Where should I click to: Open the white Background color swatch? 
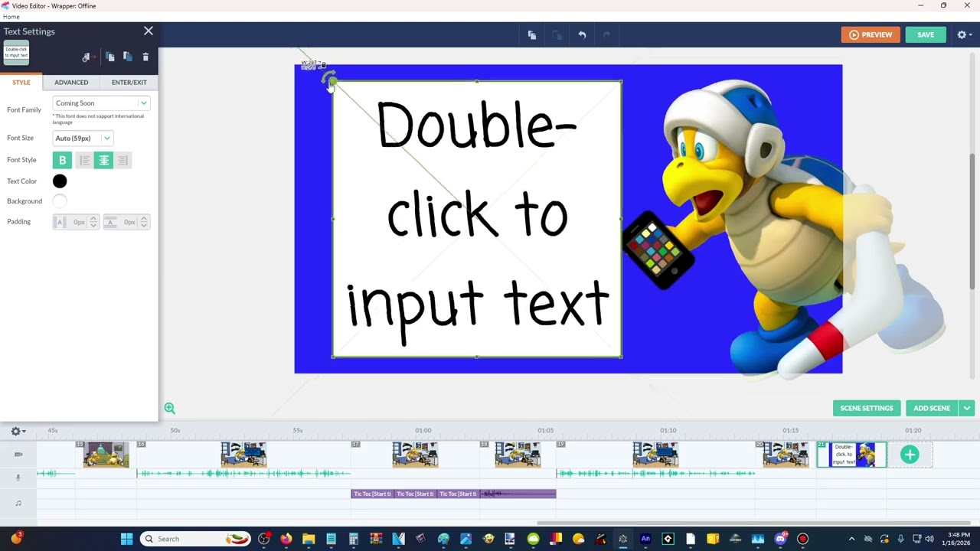pos(60,201)
